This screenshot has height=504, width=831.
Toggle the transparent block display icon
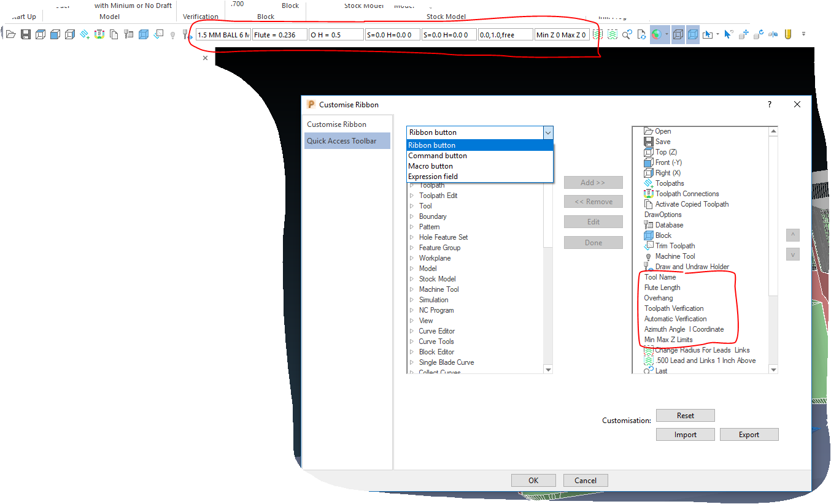[x=693, y=34]
